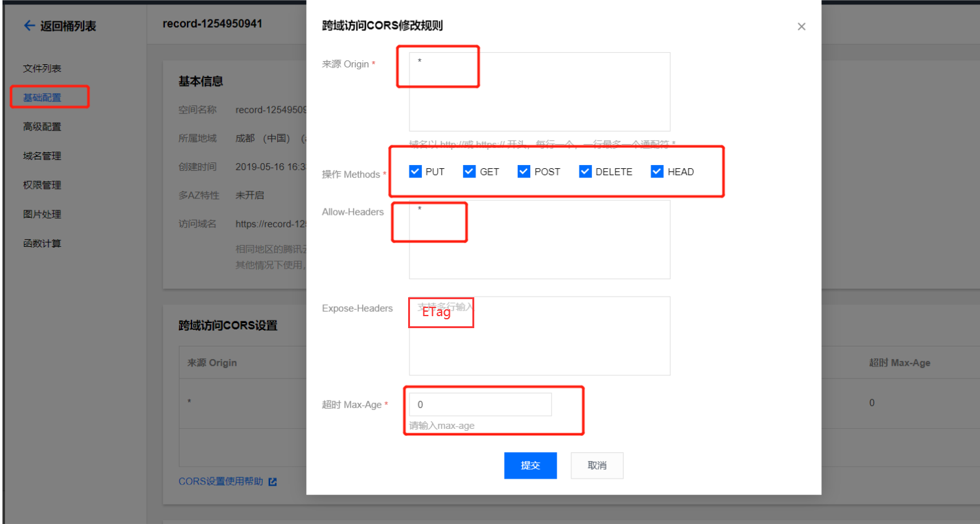The width and height of the screenshot is (980, 524).
Task: Open 权限管理 in the sidebar
Action: [x=42, y=185]
